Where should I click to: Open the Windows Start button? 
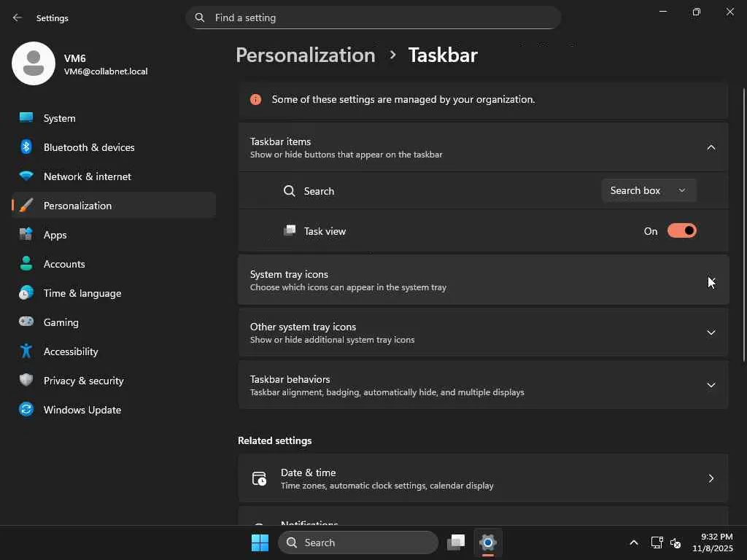click(260, 542)
